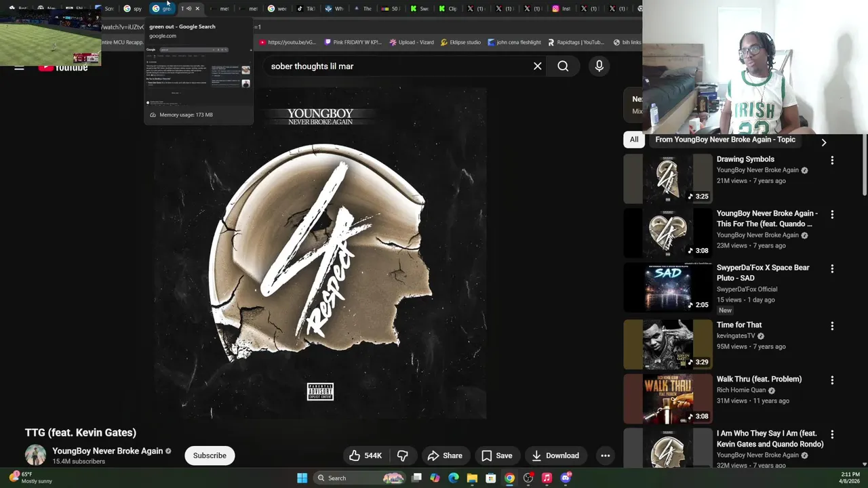
Task: Open Rapidtags YouTube bookmark
Action: [x=576, y=42]
